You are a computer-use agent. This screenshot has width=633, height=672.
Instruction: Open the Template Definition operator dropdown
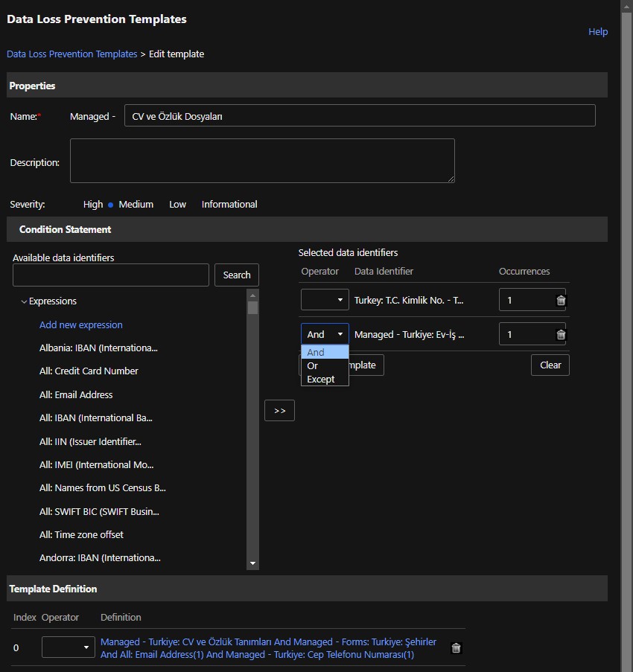click(x=68, y=647)
